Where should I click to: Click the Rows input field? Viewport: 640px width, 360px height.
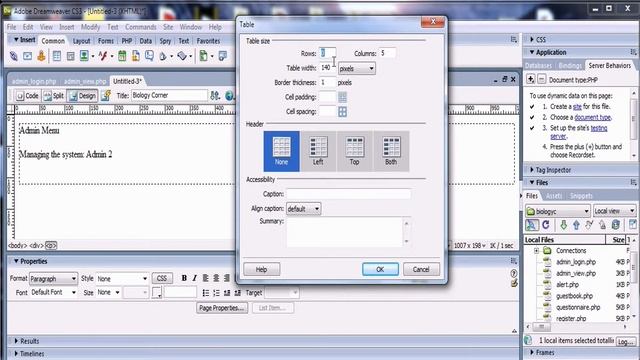pos(327,53)
